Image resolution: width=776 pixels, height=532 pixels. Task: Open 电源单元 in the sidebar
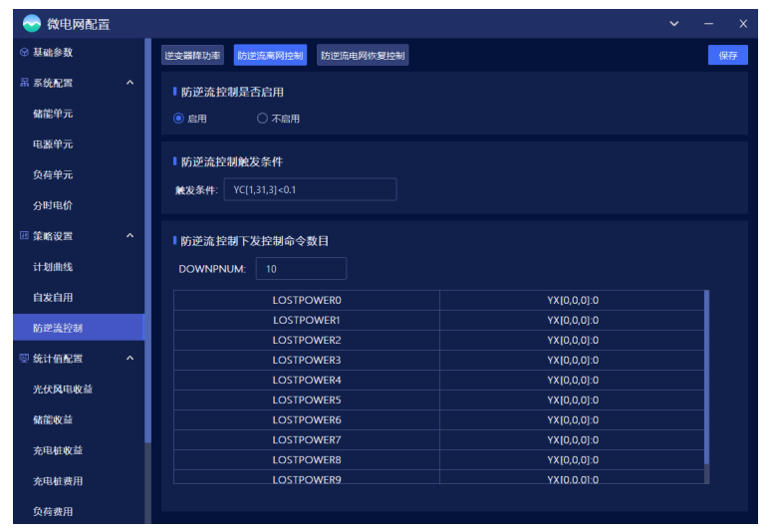[53, 144]
